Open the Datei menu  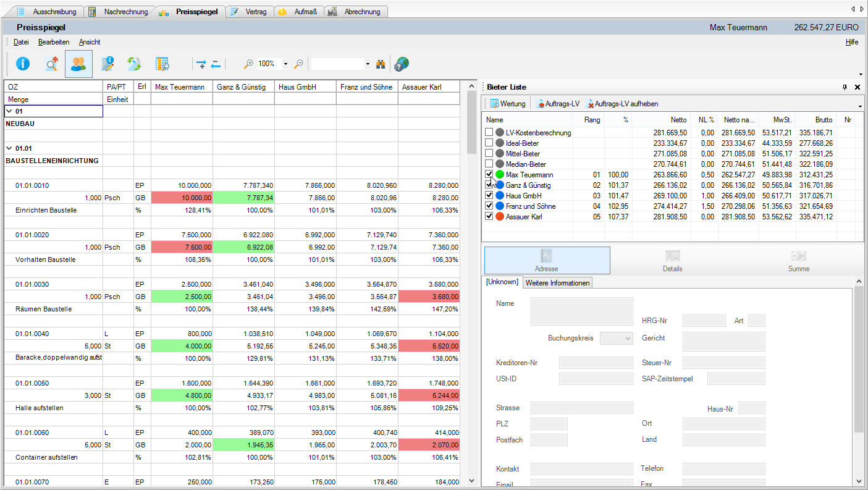click(x=21, y=42)
